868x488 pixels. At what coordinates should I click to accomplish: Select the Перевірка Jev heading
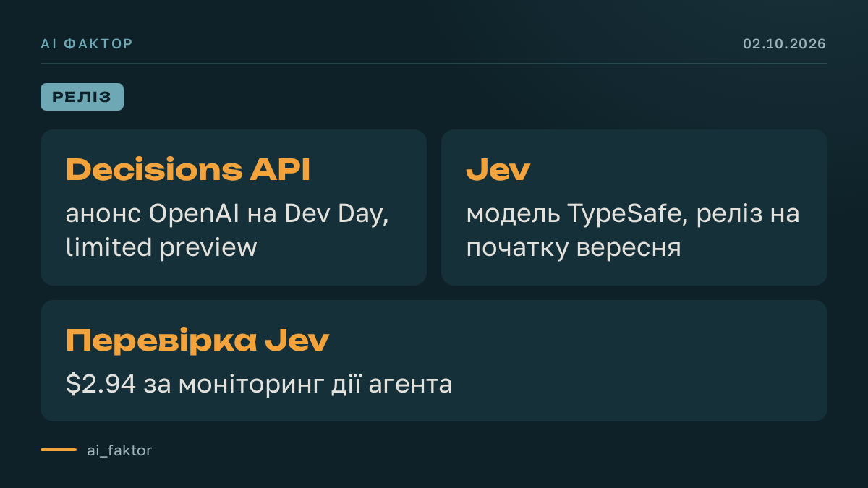click(x=197, y=340)
